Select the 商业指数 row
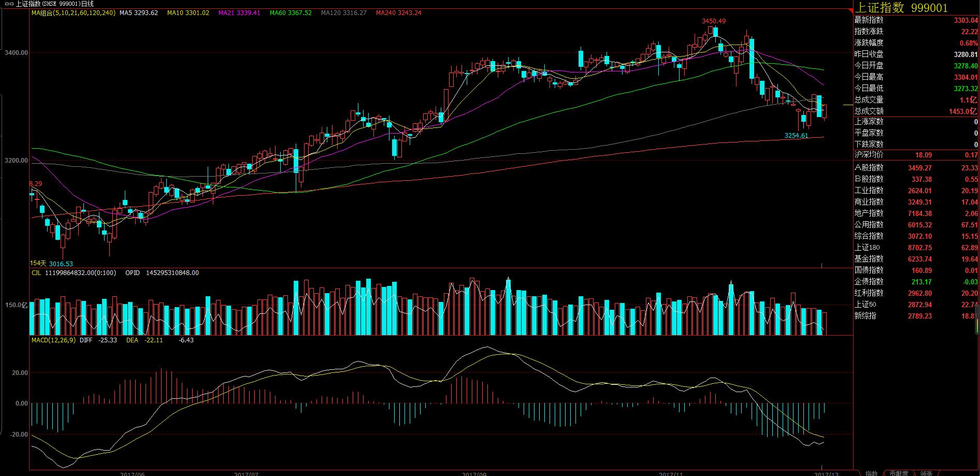The width and height of the screenshot is (980, 476). point(916,202)
